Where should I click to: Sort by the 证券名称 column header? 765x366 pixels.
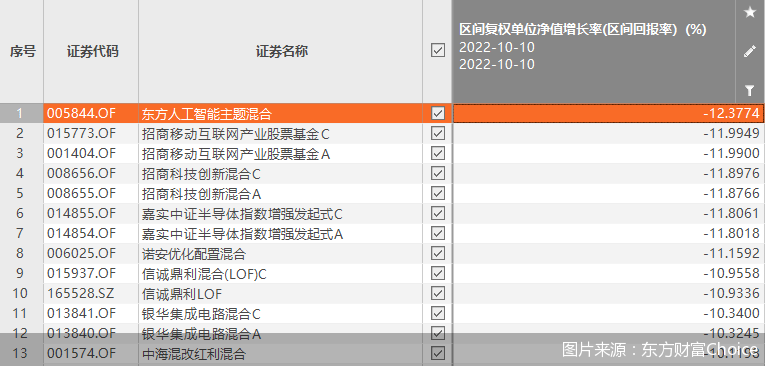282,51
